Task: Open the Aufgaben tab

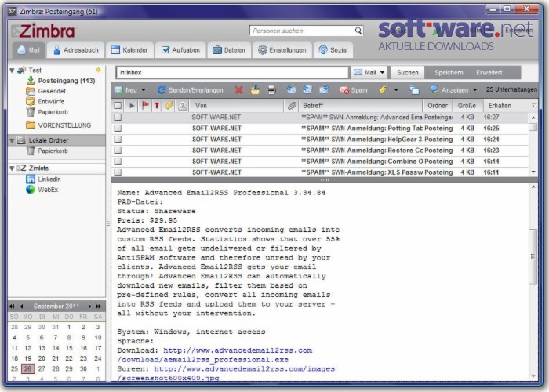Action: coord(180,50)
